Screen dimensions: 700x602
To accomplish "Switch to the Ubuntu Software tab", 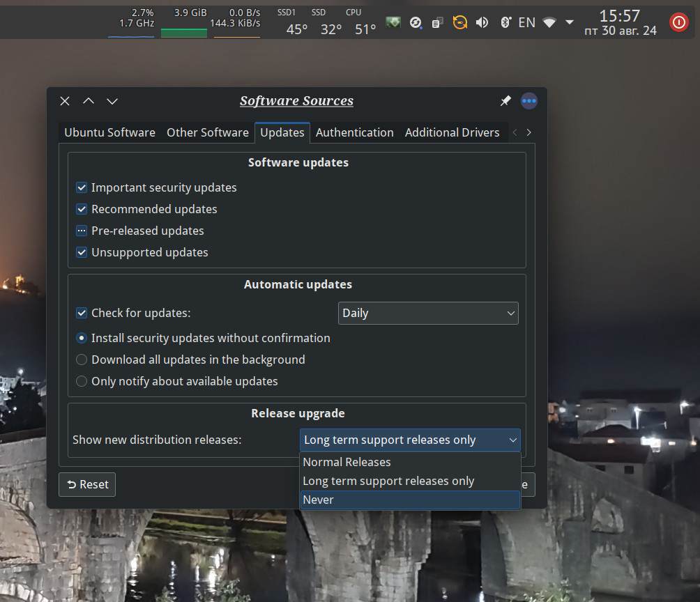I will tap(110, 132).
